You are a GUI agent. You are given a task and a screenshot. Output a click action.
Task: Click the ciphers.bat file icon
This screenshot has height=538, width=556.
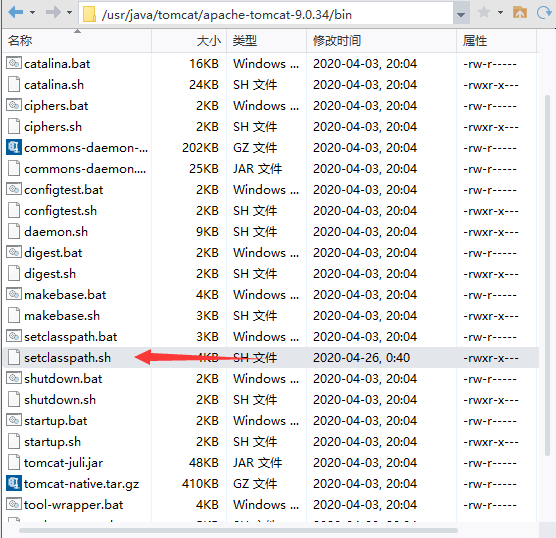click(14, 105)
